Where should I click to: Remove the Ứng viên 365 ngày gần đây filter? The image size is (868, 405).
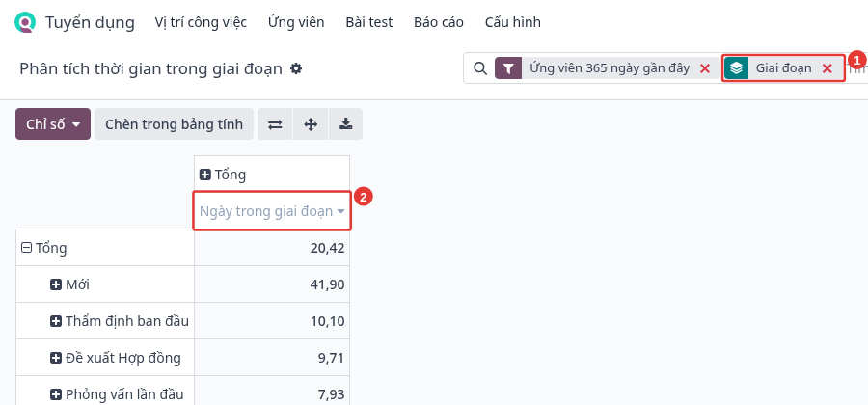705,68
